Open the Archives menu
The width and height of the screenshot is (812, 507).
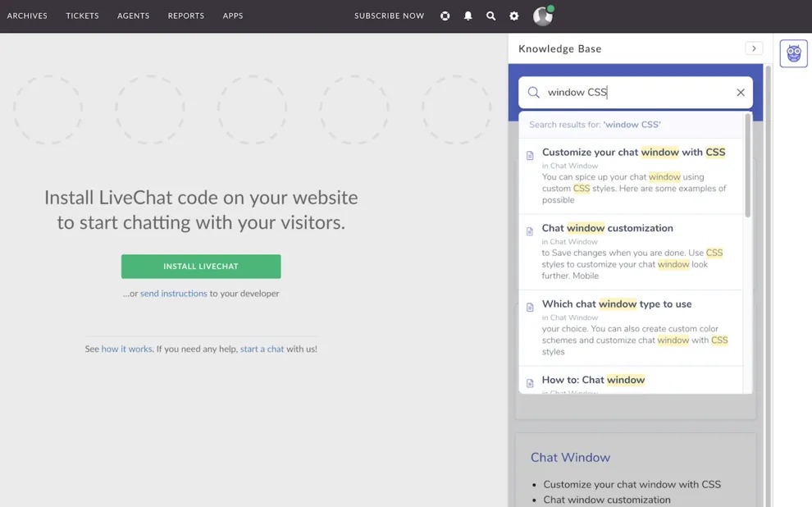click(27, 16)
